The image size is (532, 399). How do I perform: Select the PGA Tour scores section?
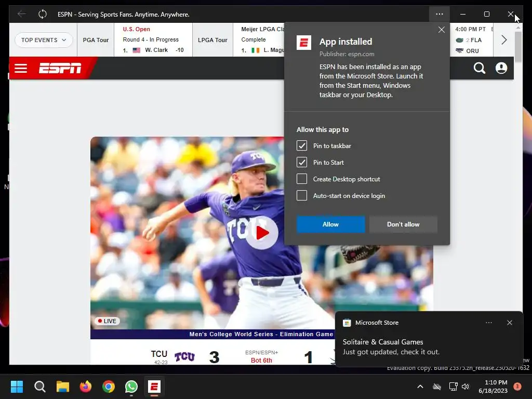[96, 40]
